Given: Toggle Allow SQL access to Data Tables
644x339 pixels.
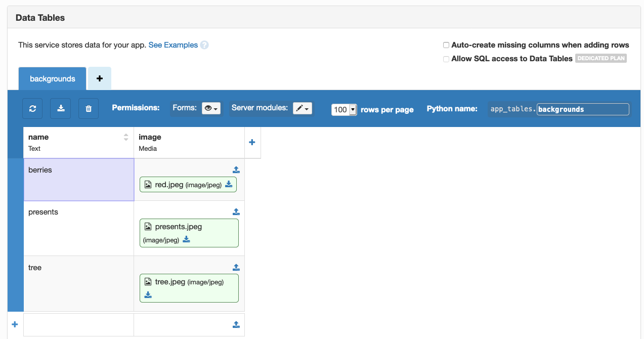Looking at the screenshot, I should pos(446,59).
